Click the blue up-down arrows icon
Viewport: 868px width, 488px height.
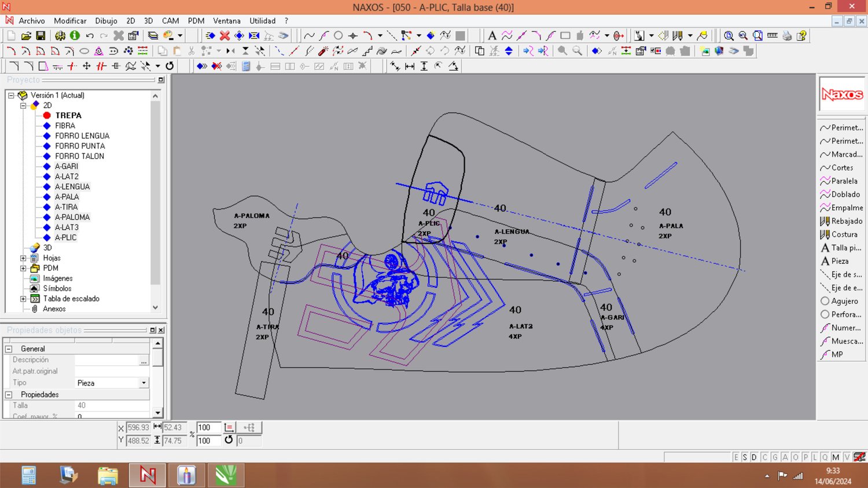click(x=509, y=51)
